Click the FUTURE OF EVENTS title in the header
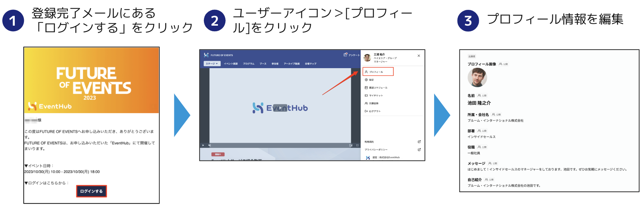644x215 pixels. click(222, 55)
